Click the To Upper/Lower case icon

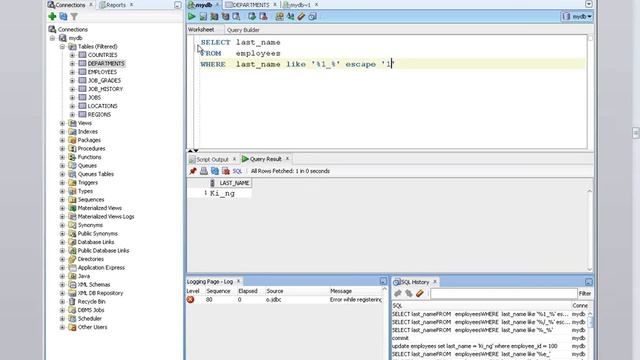coord(290,16)
